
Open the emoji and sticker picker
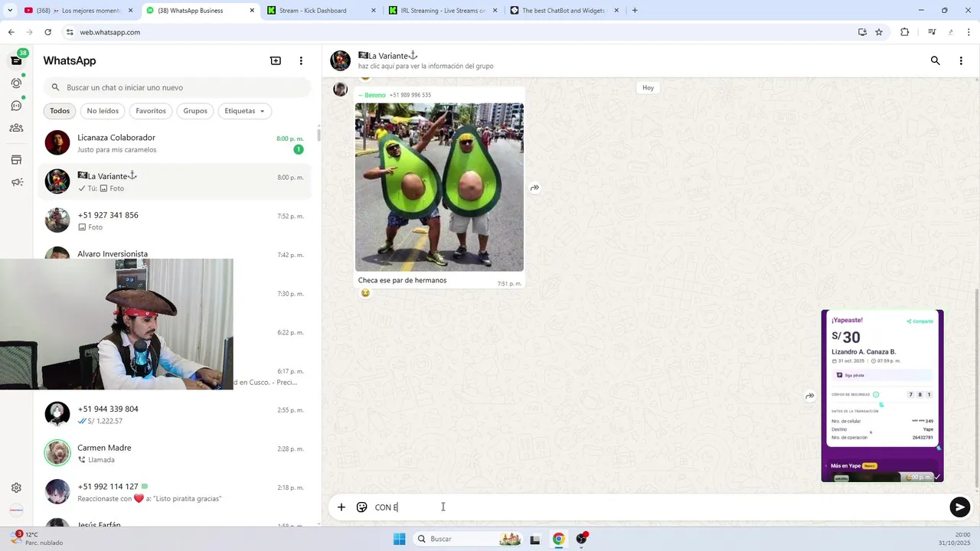(x=362, y=507)
